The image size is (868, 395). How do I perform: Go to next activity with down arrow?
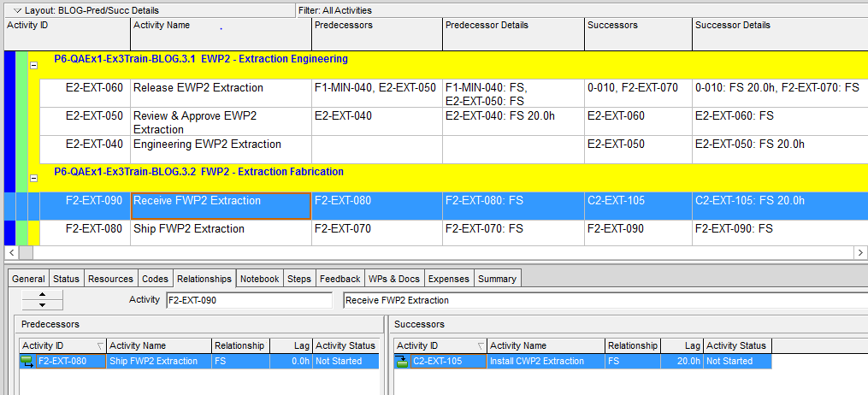(x=42, y=305)
